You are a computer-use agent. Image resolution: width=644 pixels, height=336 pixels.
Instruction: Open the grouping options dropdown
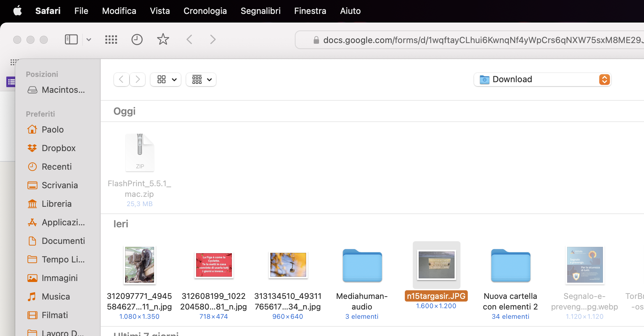click(x=201, y=80)
